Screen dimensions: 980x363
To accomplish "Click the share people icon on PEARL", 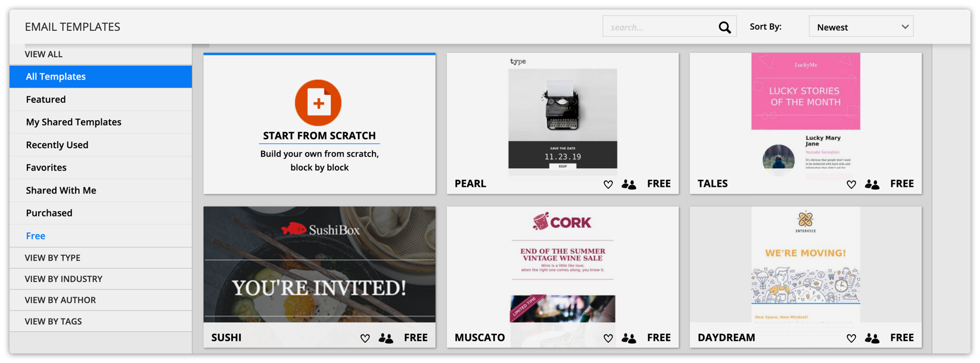I will 629,184.
